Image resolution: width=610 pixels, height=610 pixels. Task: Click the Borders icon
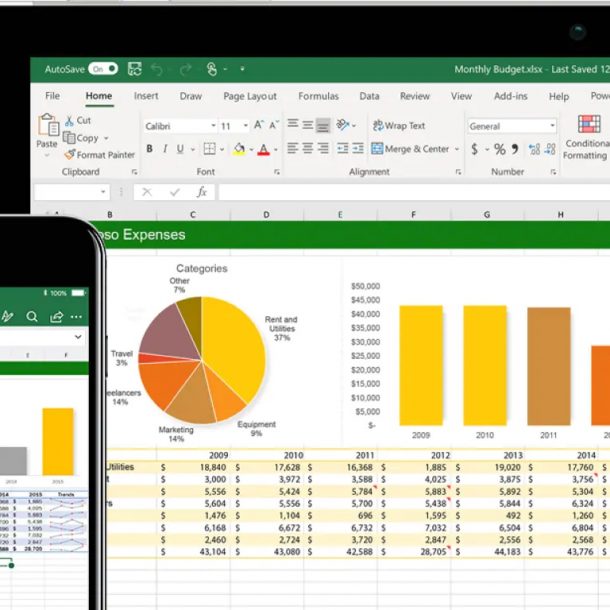(x=209, y=149)
